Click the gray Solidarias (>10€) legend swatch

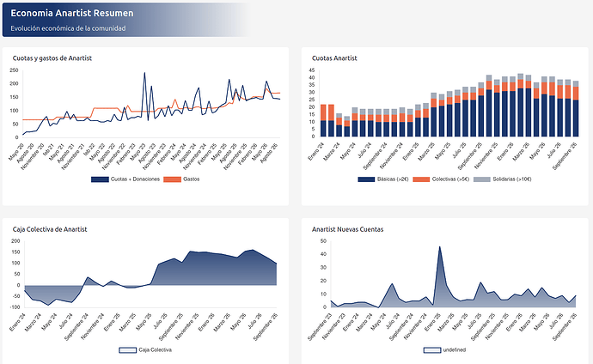pos(482,179)
